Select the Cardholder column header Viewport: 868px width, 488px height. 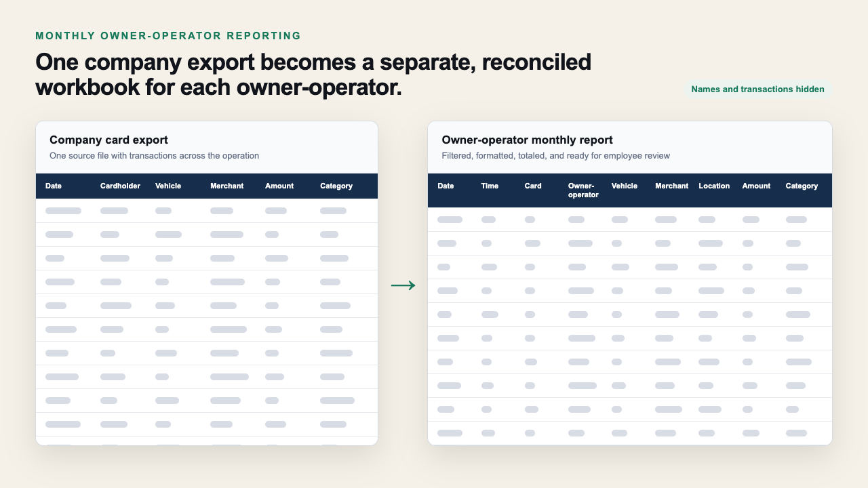tap(120, 186)
